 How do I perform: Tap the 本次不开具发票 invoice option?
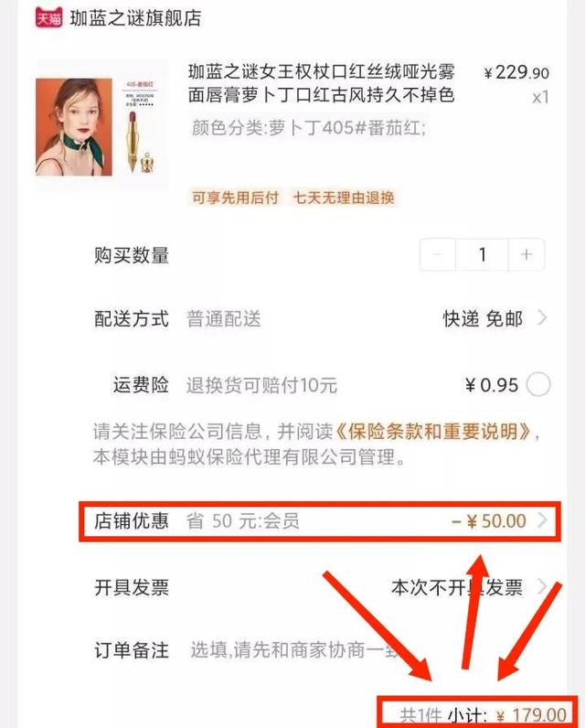(x=457, y=587)
